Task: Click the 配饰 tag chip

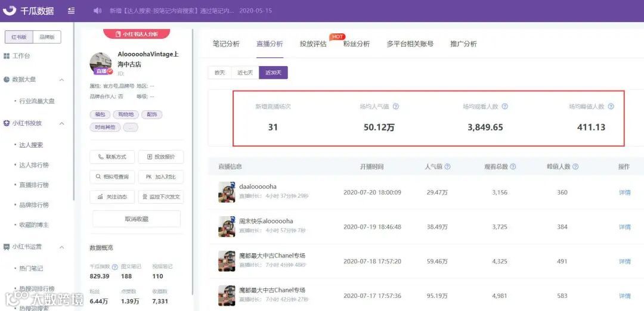Action: click(x=151, y=114)
